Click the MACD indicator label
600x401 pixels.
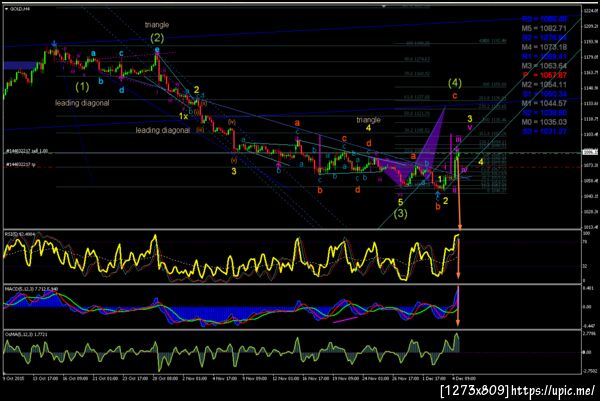pyautogui.click(x=31, y=288)
